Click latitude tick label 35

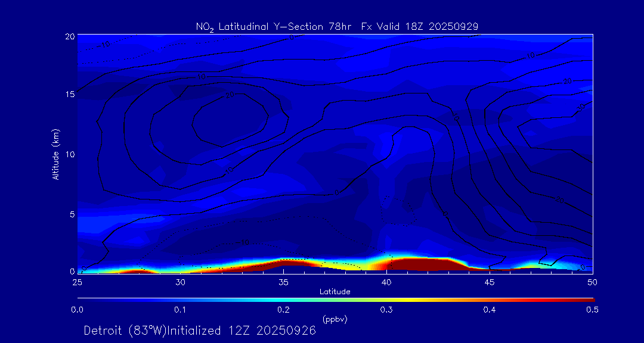(283, 281)
